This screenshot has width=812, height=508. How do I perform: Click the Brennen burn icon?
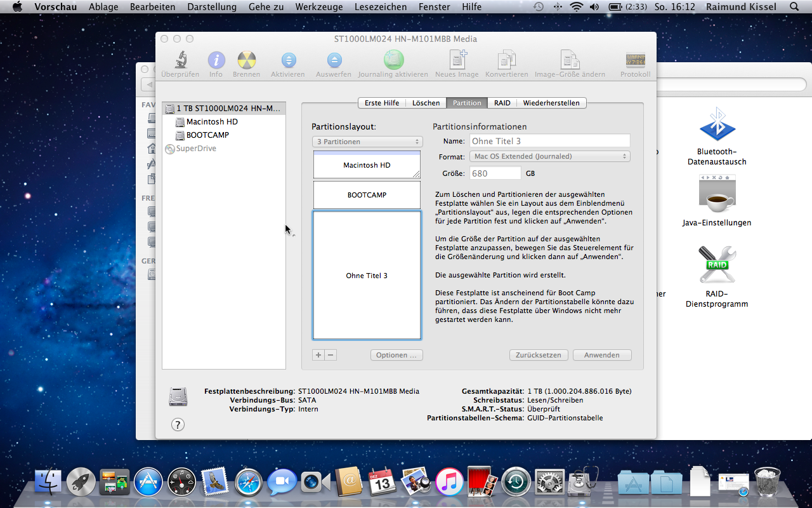(246, 61)
